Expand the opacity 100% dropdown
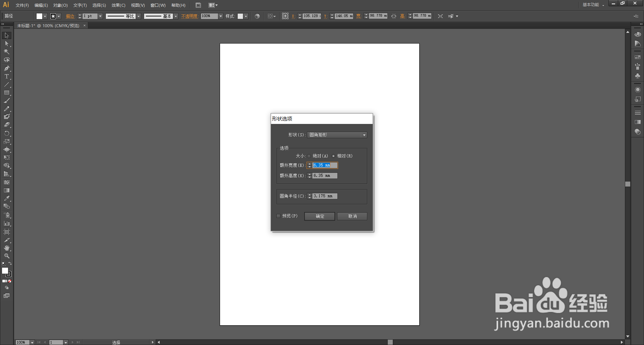 (221, 16)
